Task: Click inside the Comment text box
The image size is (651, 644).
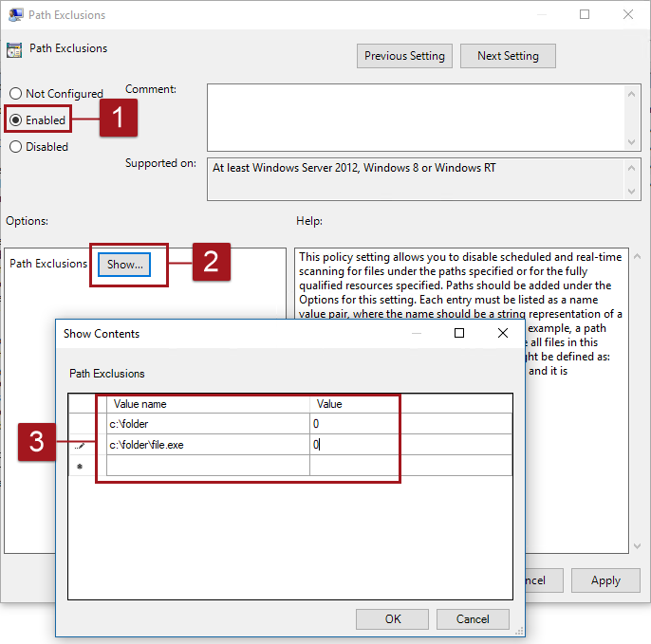Action: tap(416, 116)
